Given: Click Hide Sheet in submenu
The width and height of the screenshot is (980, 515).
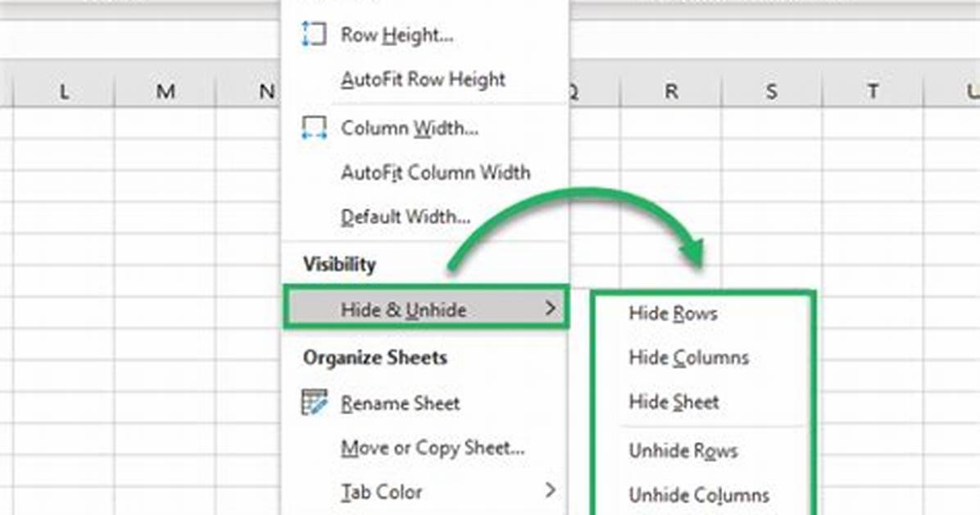Looking at the screenshot, I should pos(674,402).
